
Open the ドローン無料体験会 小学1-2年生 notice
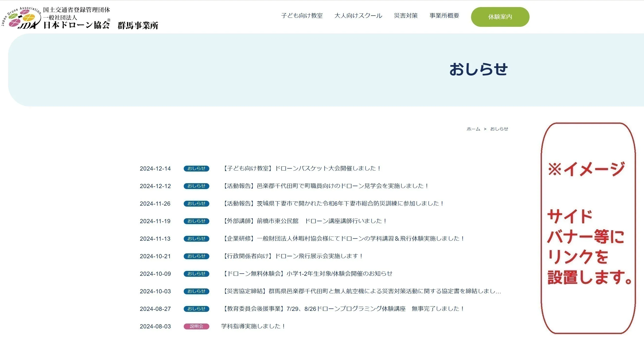click(x=307, y=274)
